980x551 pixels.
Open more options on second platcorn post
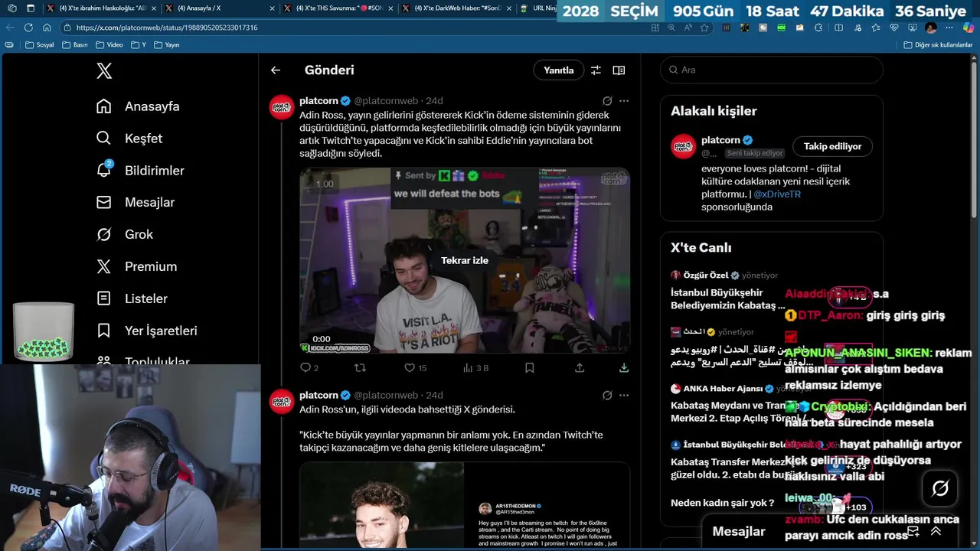coord(624,396)
